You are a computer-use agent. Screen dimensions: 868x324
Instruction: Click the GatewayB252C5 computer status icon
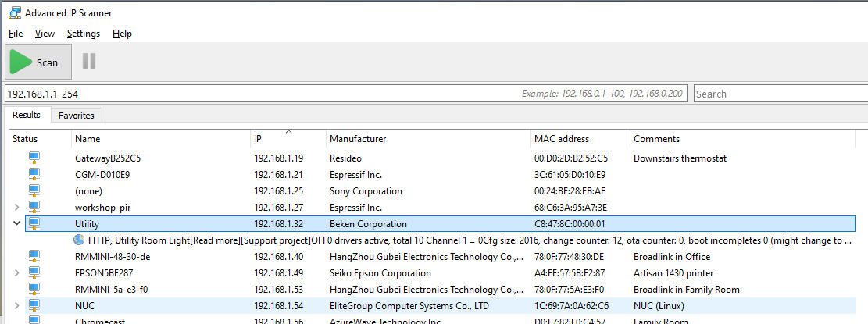(34, 158)
